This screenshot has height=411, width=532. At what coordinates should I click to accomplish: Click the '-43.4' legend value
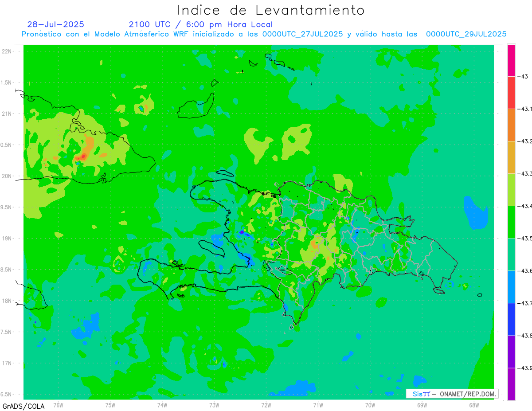525,206
